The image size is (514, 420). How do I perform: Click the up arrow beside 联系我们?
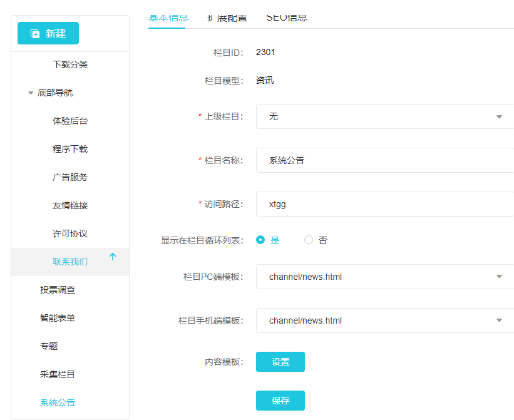click(x=113, y=257)
